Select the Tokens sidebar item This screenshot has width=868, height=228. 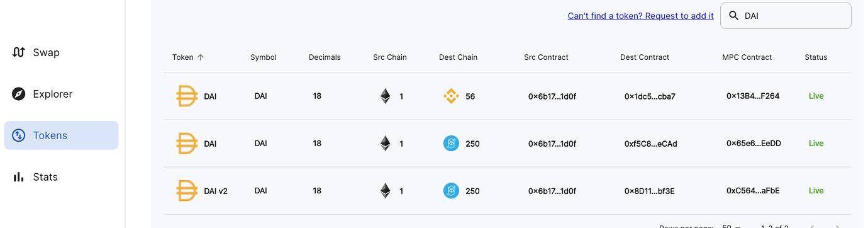pyautogui.click(x=61, y=135)
